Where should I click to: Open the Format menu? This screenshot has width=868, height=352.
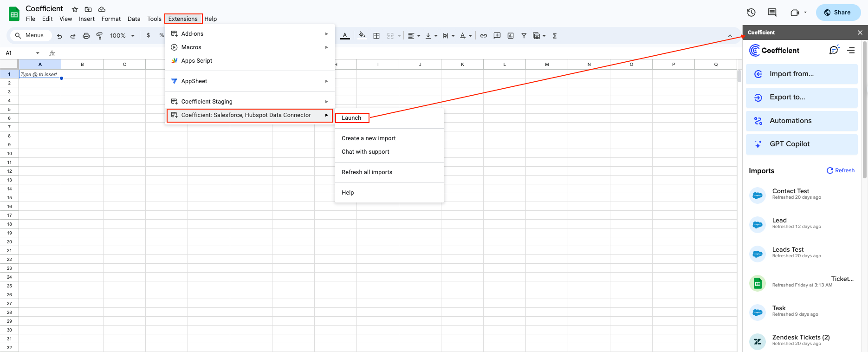click(x=111, y=19)
